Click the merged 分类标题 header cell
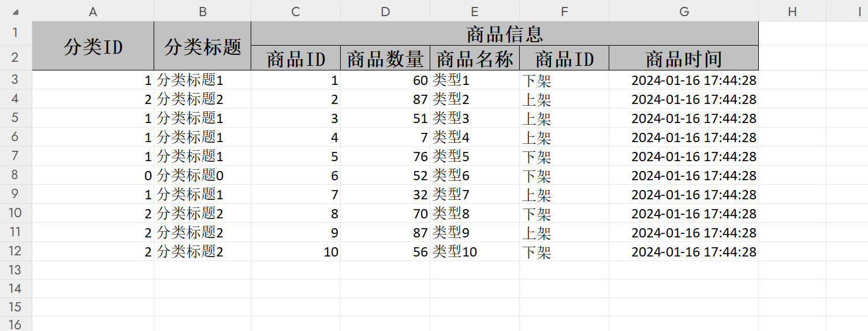 [202, 46]
